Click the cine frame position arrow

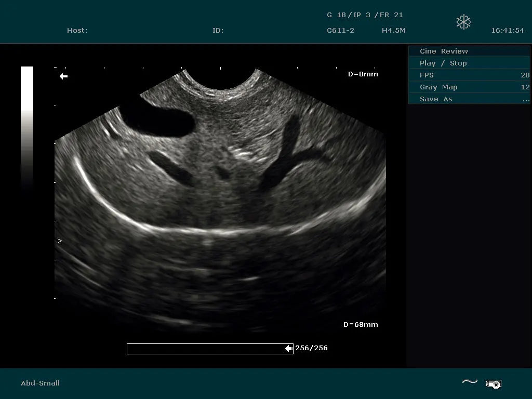pos(289,349)
